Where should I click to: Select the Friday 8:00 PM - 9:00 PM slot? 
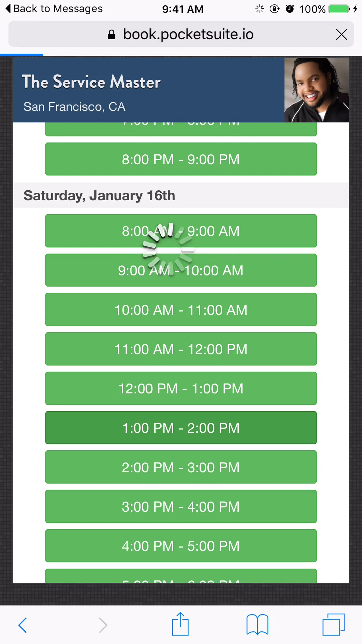click(x=181, y=159)
